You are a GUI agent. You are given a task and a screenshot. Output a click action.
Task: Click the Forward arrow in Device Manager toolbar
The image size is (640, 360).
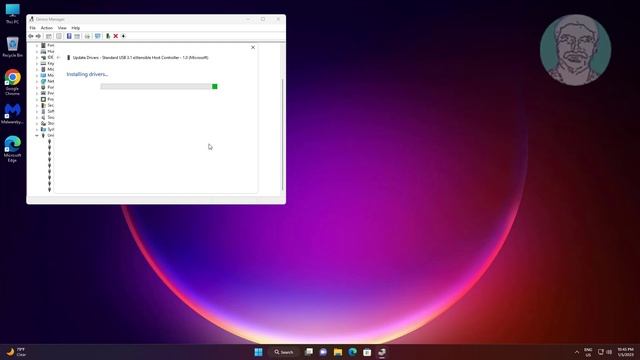pyautogui.click(x=38, y=36)
